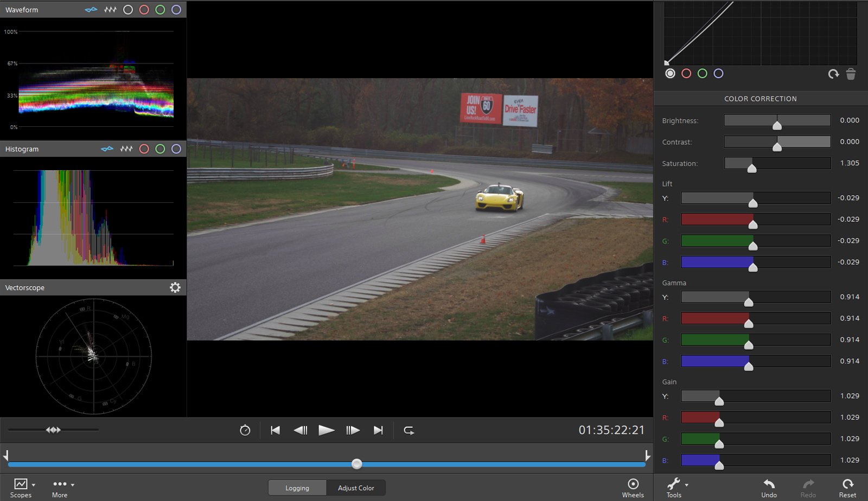Open Vectorscope settings gear

[175, 287]
